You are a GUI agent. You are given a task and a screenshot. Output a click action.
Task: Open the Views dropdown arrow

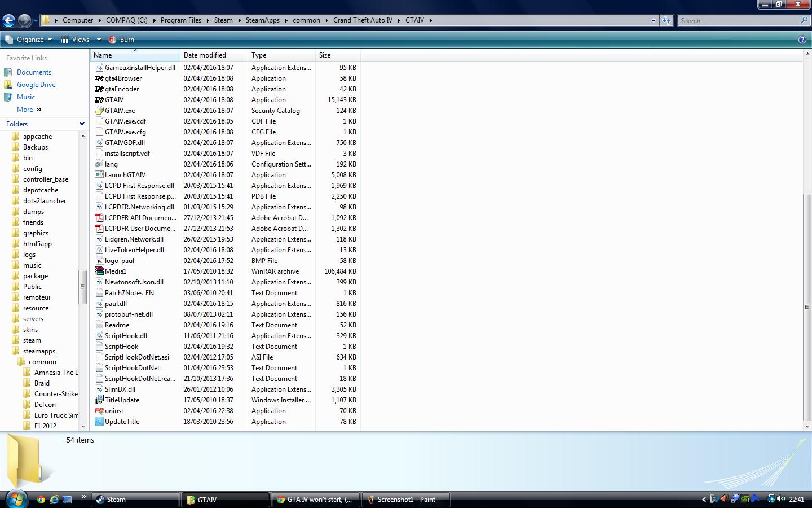point(99,40)
